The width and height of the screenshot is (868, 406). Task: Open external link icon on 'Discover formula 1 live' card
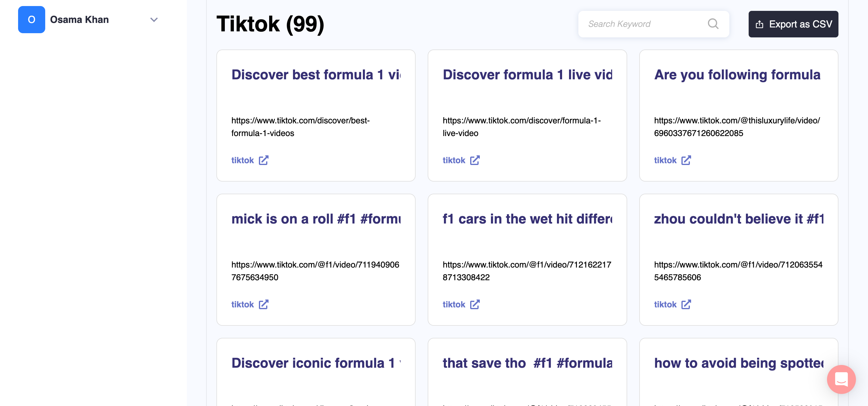475,160
